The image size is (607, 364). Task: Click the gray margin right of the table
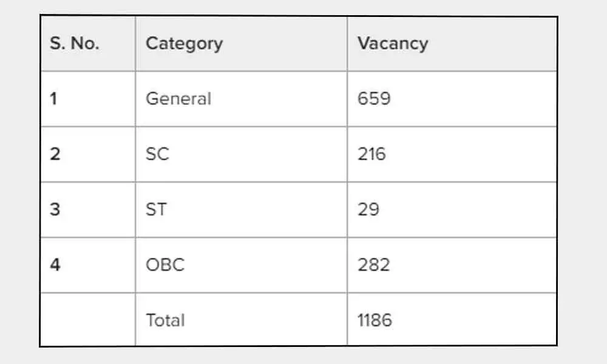coord(582,182)
